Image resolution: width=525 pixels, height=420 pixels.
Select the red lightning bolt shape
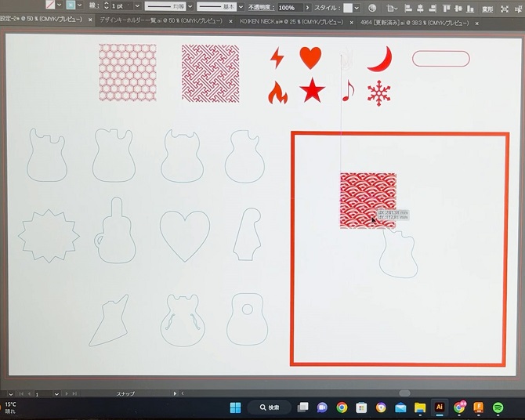coord(277,58)
